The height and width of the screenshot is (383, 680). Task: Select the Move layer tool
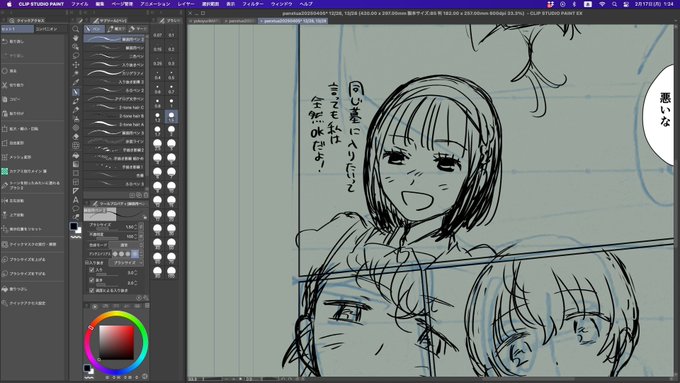[x=76, y=65]
